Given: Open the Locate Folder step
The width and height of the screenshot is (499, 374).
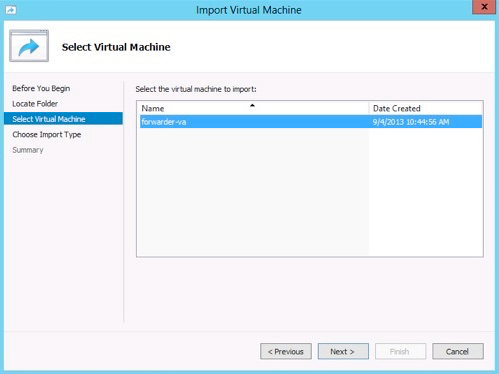Looking at the screenshot, I should (35, 104).
